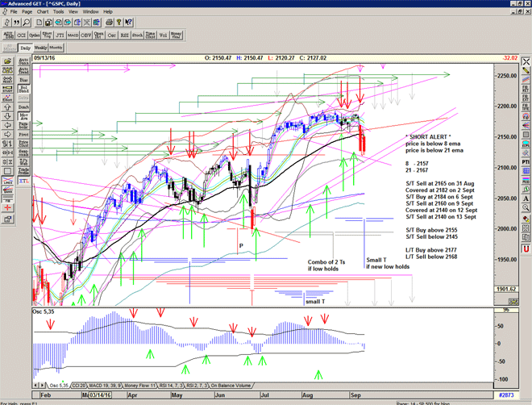The image size is (532, 405).
Task: Open the Tools menu
Action: click(59, 12)
